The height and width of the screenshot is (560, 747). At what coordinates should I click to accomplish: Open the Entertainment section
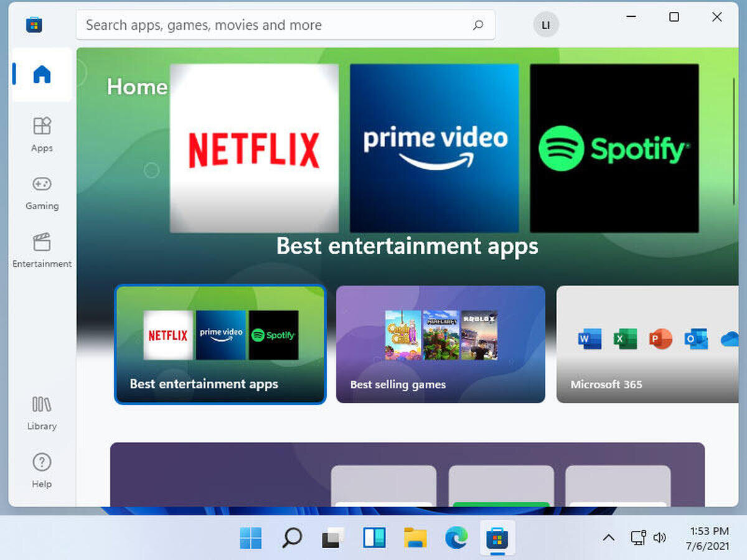(42, 250)
